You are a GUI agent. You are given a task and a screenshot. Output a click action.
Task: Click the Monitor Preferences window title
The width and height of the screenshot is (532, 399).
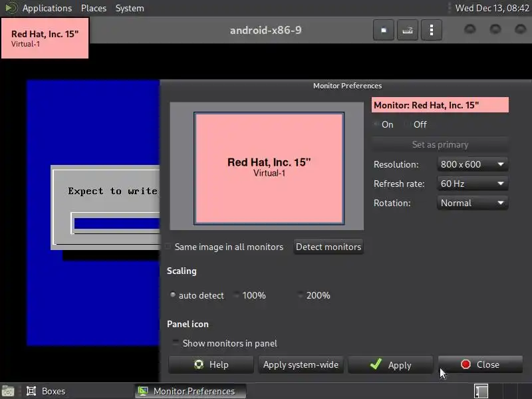tap(347, 86)
